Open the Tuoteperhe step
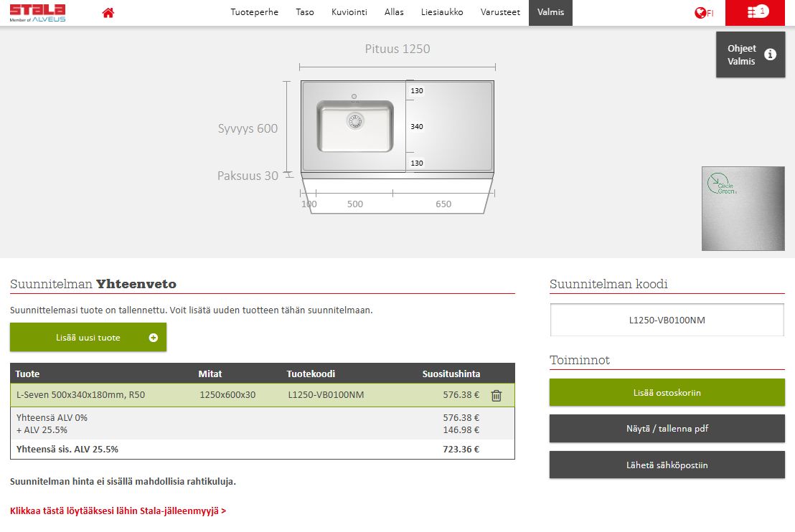The height and width of the screenshot is (532, 795). pyautogui.click(x=255, y=12)
